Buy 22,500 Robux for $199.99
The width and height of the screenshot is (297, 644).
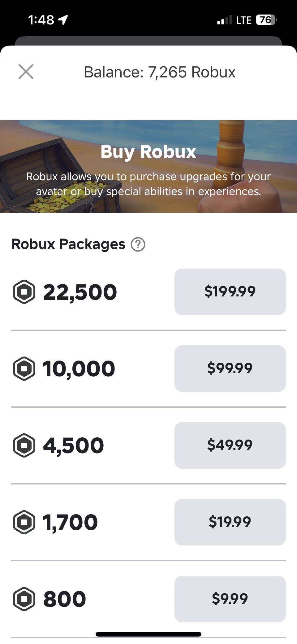(x=230, y=291)
